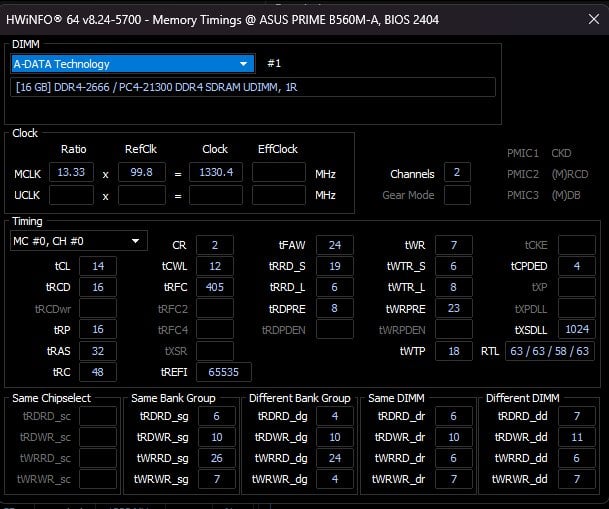Click the CKD label
The width and height of the screenshot is (609, 509).
click(x=561, y=153)
